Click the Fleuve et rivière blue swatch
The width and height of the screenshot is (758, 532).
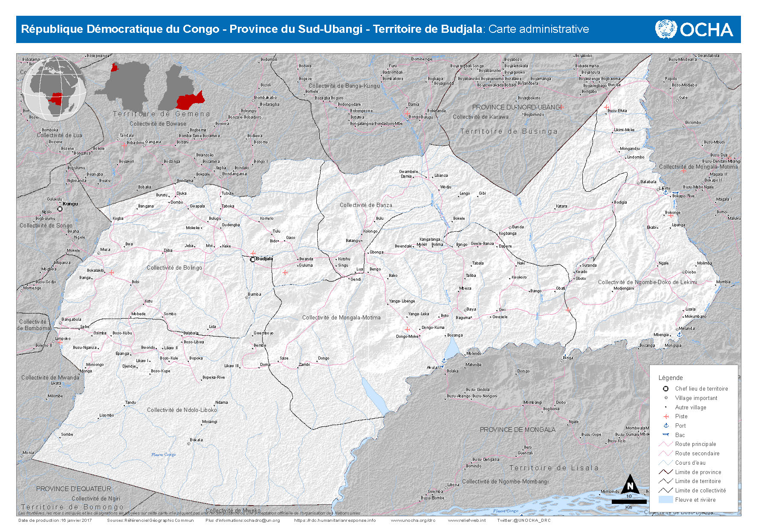[665, 500]
